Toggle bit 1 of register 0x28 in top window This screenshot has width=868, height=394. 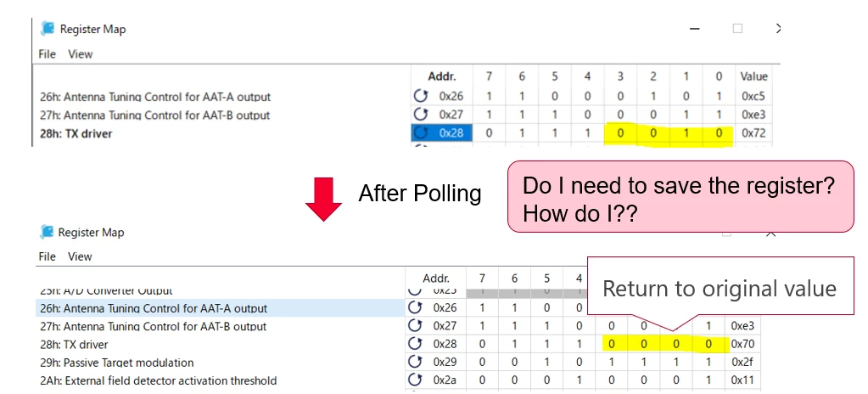click(x=686, y=133)
